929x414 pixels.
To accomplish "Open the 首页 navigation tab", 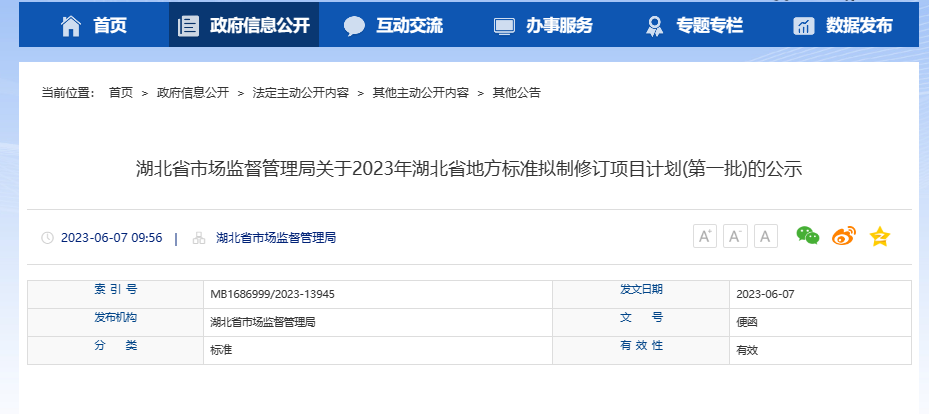I will [94, 25].
